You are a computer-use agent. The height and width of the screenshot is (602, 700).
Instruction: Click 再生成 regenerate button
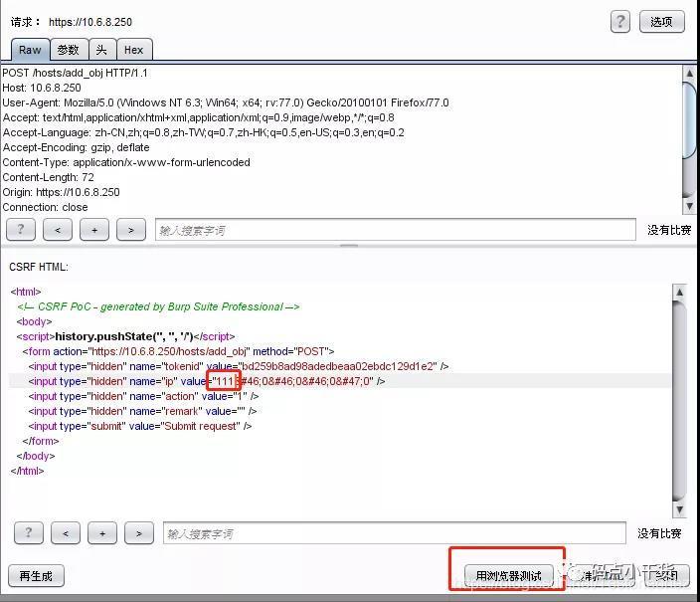pos(36,576)
